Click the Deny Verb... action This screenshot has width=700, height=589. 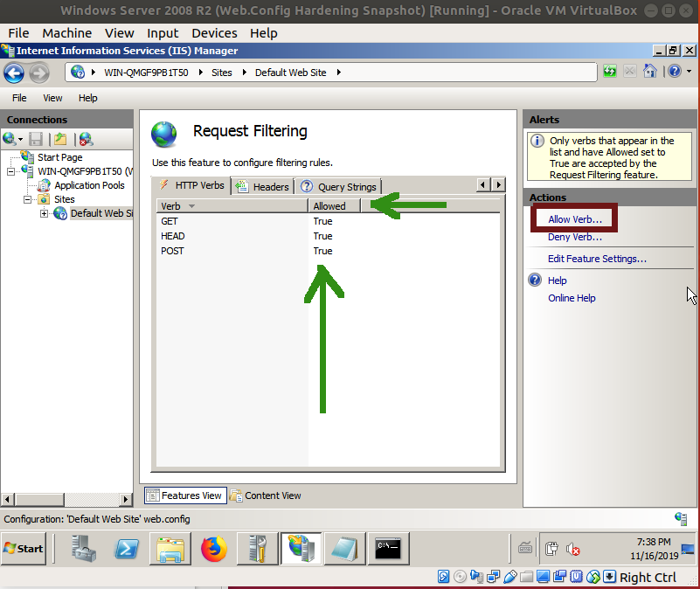click(x=575, y=237)
